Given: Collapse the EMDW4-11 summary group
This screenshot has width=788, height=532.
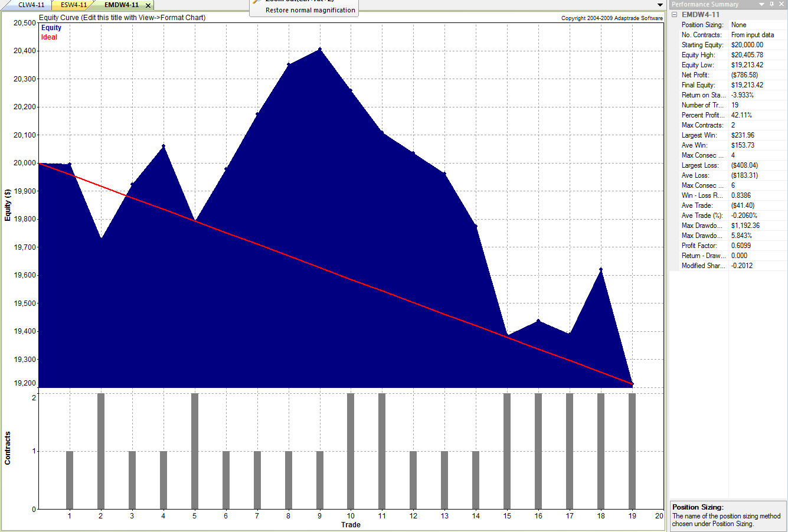Looking at the screenshot, I should [x=675, y=15].
